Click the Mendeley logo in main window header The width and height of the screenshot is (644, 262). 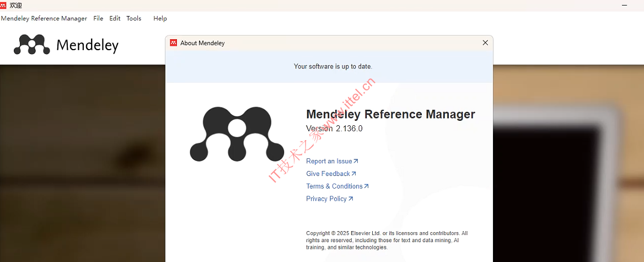point(31,44)
